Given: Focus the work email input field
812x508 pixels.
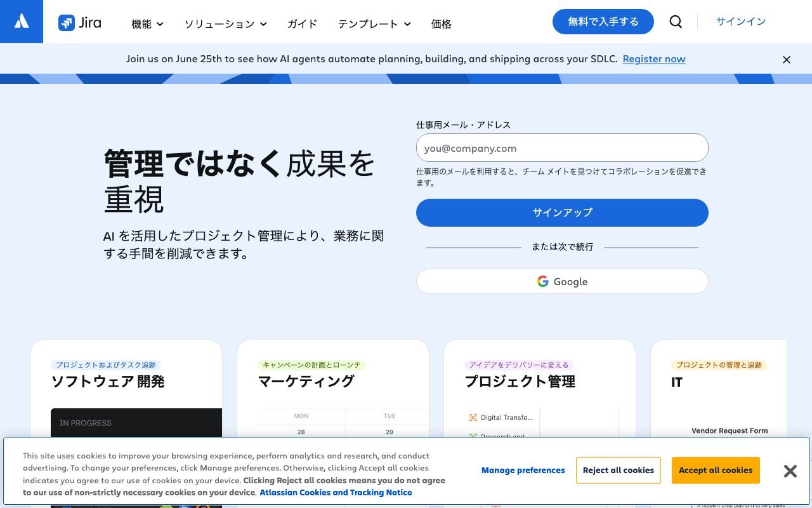Looking at the screenshot, I should coord(562,148).
